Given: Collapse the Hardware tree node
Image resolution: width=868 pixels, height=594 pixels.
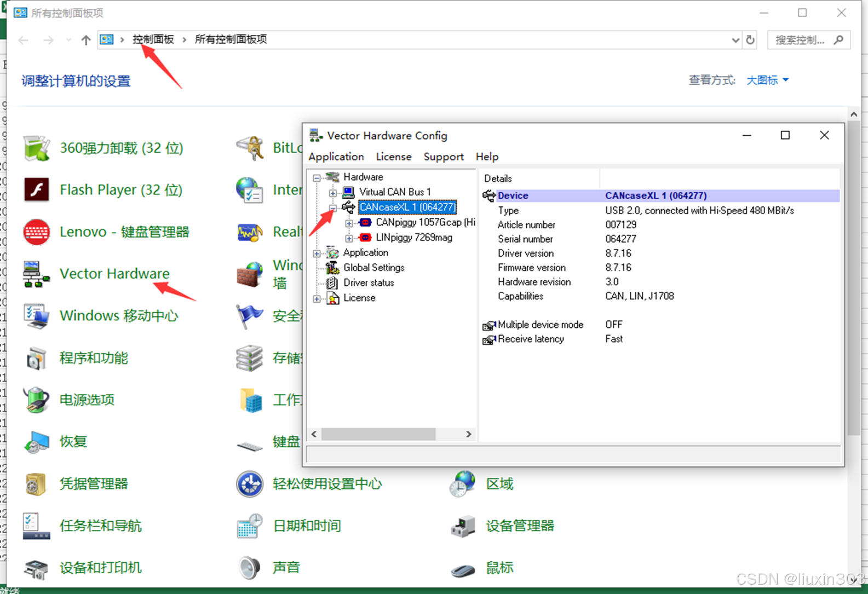Looking at the screenshot, I should pos(317,177).
